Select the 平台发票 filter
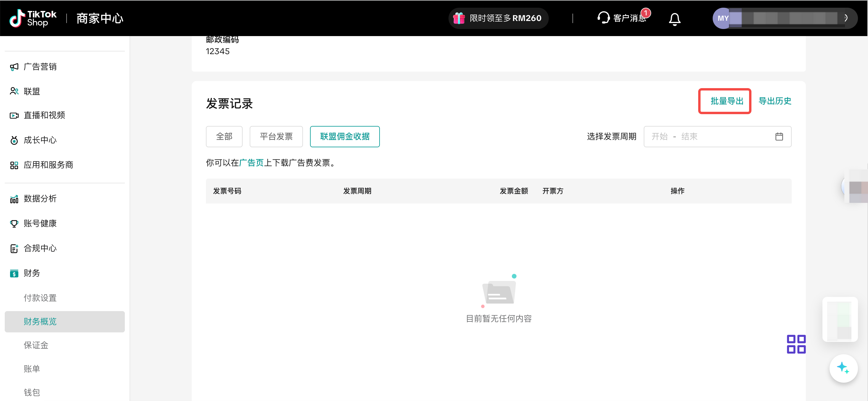This screenshot has width=868, height=401. click(x=276, y=136)
